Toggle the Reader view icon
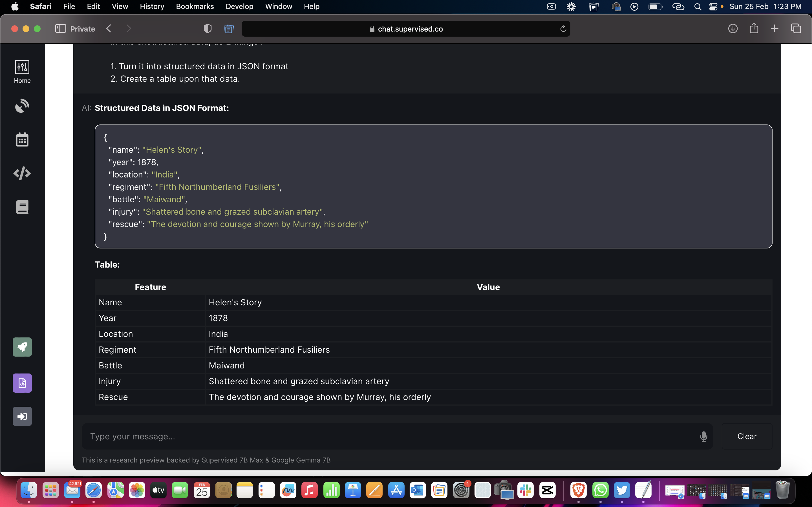The image size is (812, 507). click(229, 29)
